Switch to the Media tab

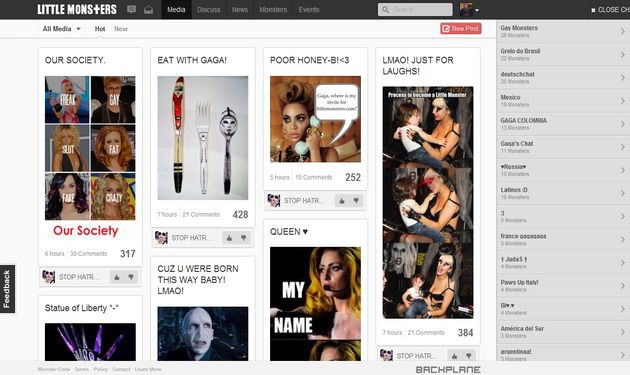coord(176,10)
